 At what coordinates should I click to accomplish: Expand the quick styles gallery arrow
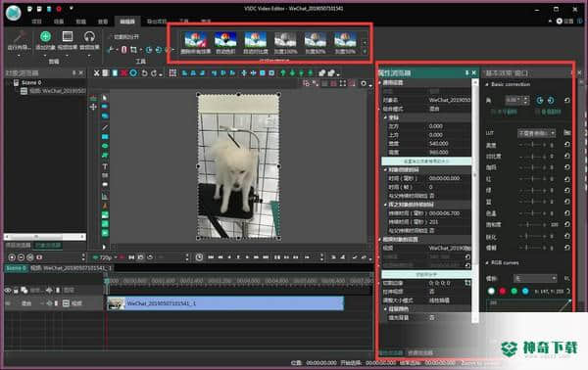(x=365, y=52)
